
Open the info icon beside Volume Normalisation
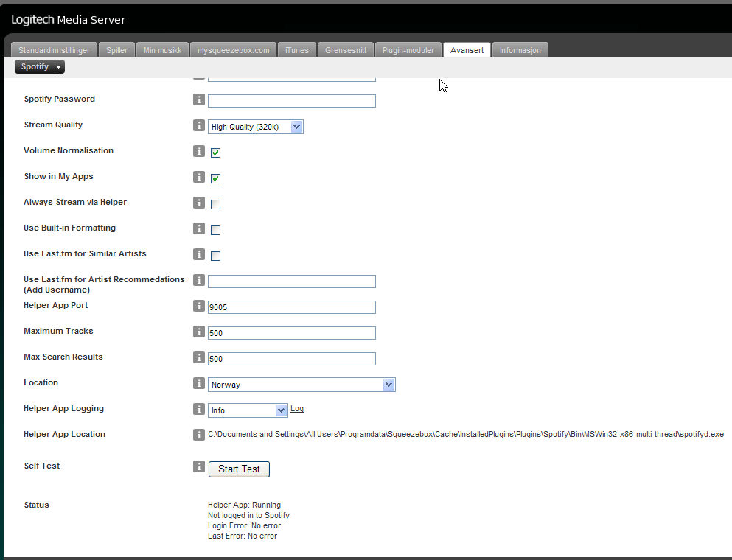(x=199, y=151)
